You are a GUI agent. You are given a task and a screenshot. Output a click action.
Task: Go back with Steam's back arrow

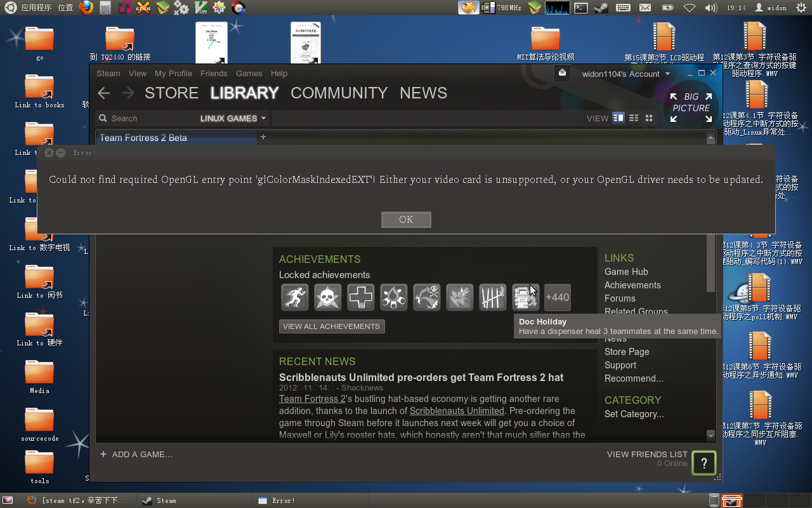click(x=104, y=93)
